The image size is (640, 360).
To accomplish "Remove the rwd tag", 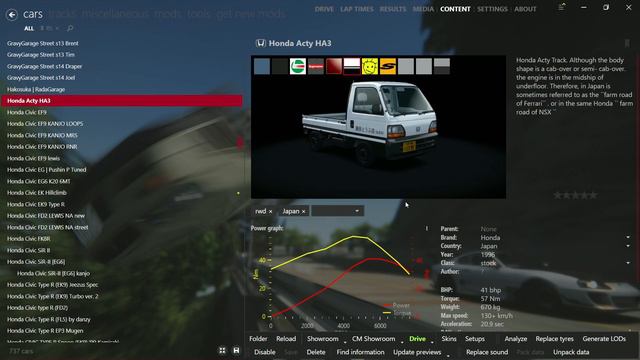I will point(270,211).
